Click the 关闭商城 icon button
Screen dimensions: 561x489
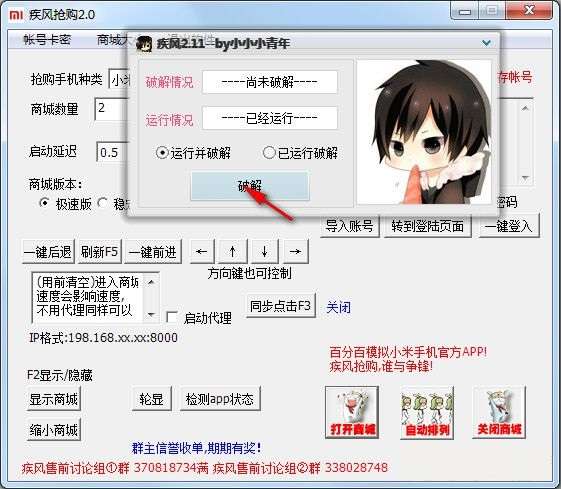[x=499, y=412]
